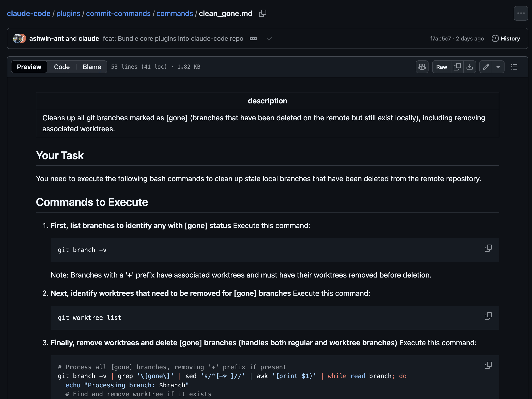Open the file History
Screen dimensions: 532x399
(x=506, y=38)
